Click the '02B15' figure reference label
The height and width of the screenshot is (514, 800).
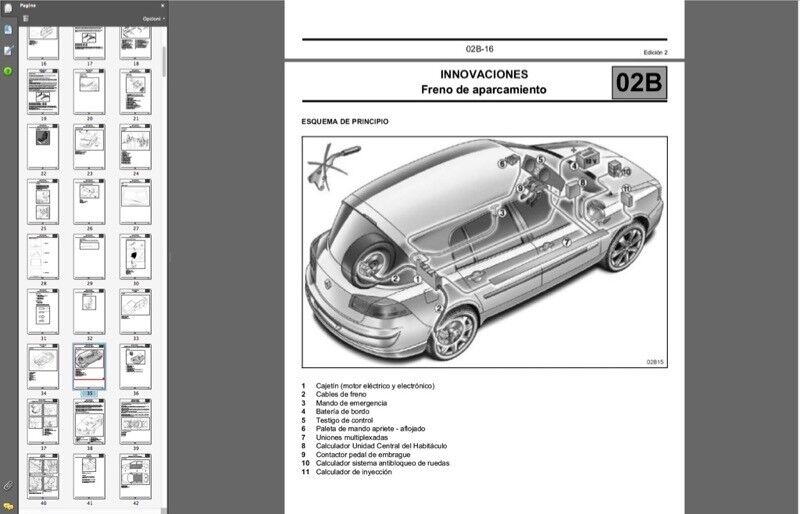click(x=655, y=362)
